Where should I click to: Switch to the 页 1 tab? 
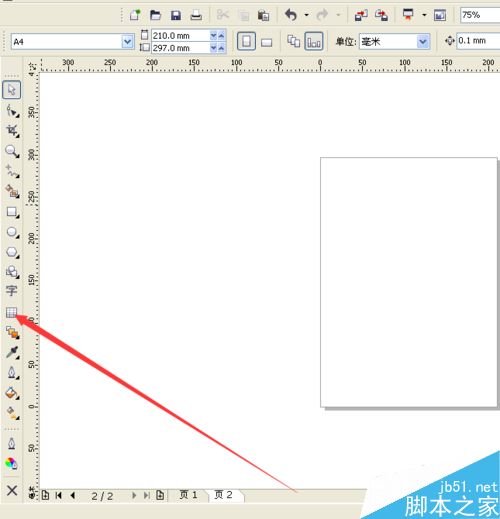(188, 495)
